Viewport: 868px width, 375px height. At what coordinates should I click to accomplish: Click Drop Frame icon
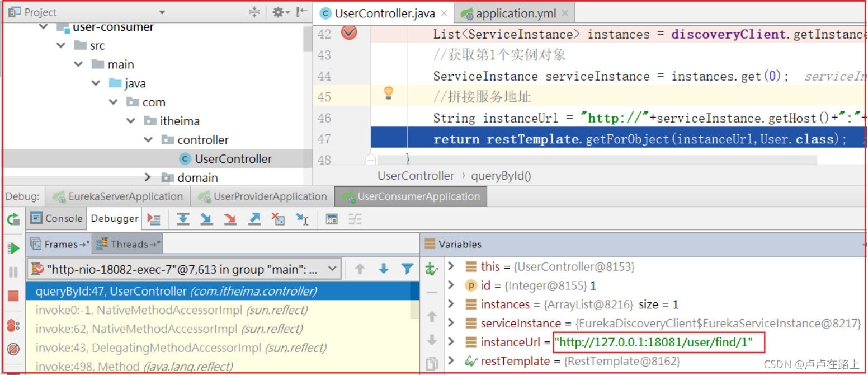point(278,219)
